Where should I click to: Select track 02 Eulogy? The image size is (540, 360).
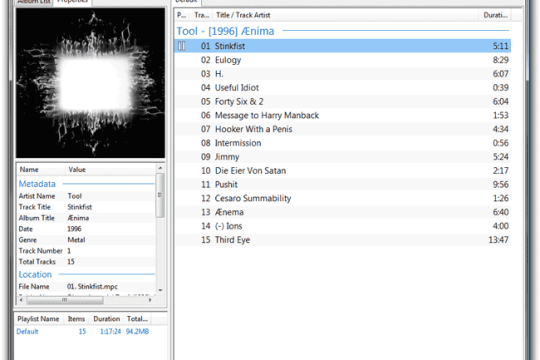343,60
